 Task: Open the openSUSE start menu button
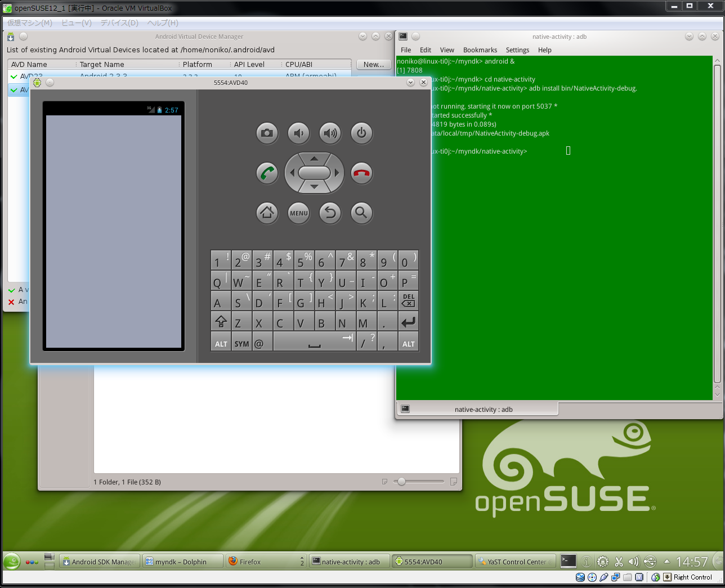[x=12, y=562]
